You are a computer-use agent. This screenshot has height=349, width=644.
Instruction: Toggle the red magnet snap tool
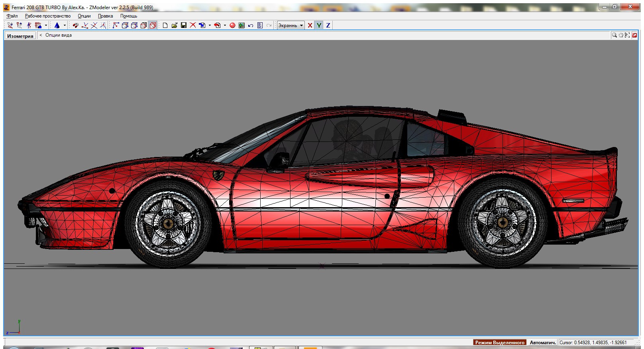(75, 25)
